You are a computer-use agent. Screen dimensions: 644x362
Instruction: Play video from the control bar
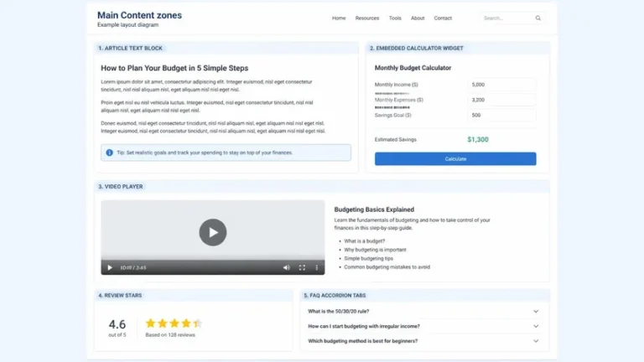pos(110,267)
